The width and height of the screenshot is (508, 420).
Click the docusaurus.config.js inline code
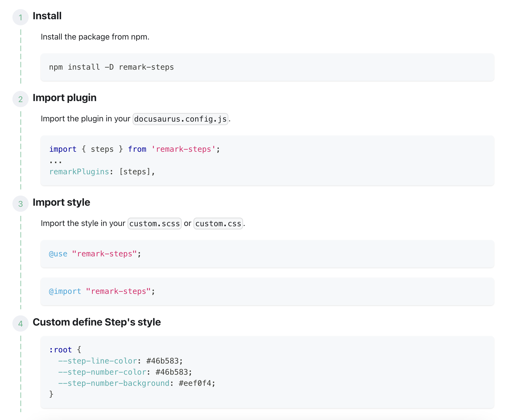pyautogui.click(x=180, y=119)
